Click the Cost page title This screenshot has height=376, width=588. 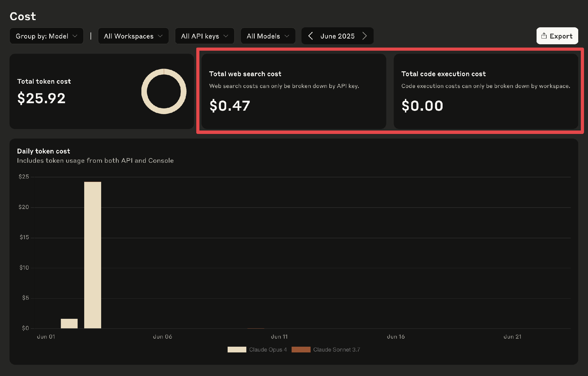pos(23,16)
